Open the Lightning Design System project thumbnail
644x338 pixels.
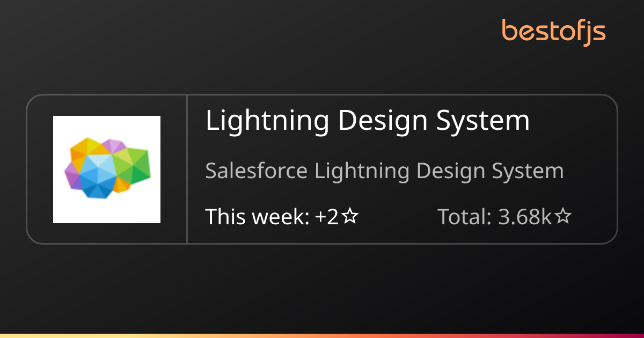point(107,169)
